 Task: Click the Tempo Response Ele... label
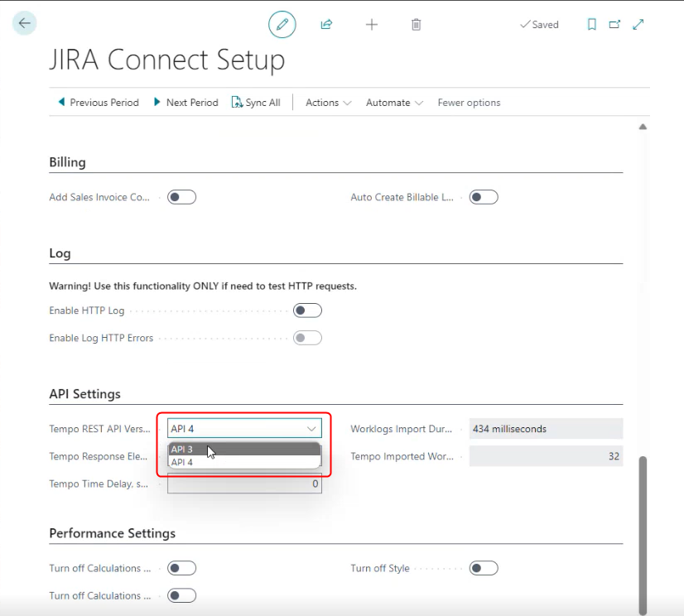99,456
